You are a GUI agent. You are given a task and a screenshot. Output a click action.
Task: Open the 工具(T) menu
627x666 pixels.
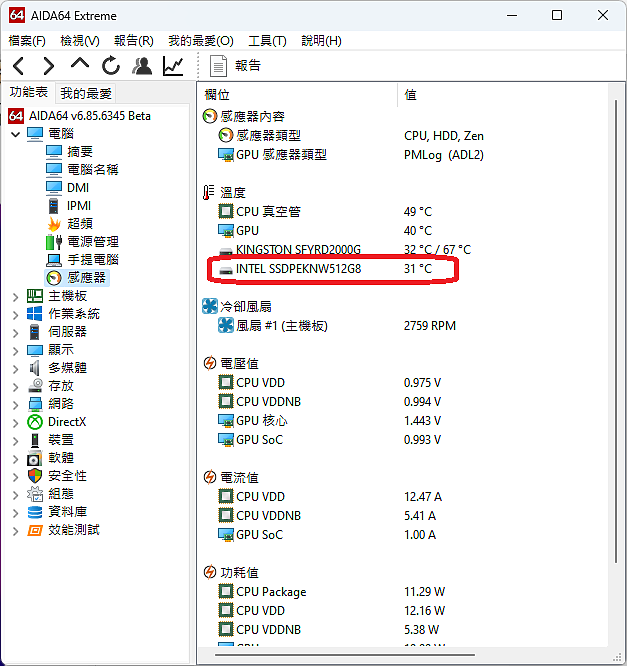267,41
